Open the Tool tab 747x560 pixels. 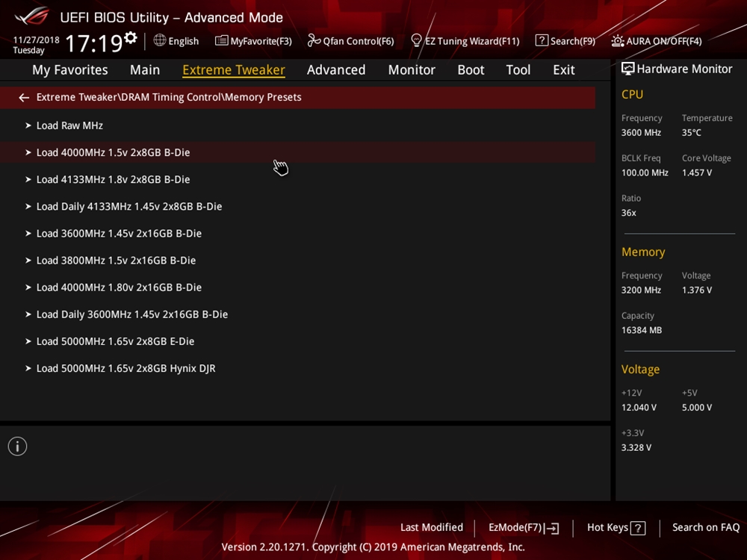518,70
